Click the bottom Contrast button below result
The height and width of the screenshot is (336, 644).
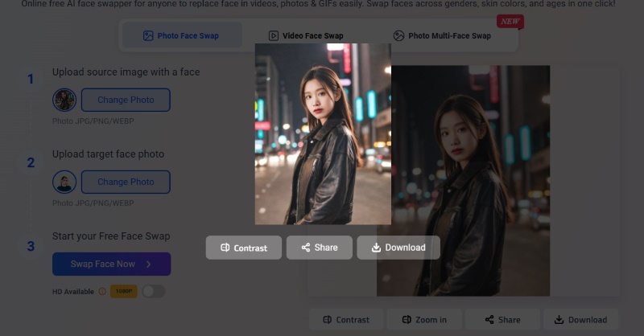click(x=346, y=320)
